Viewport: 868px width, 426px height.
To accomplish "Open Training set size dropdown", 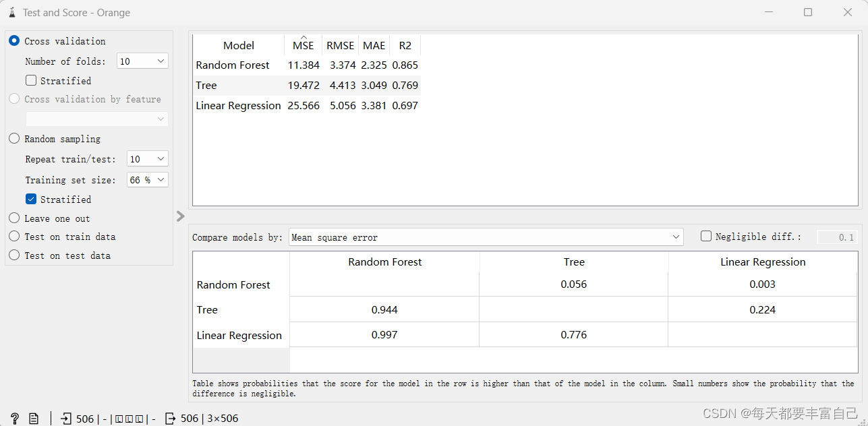I will coord(148,180).
